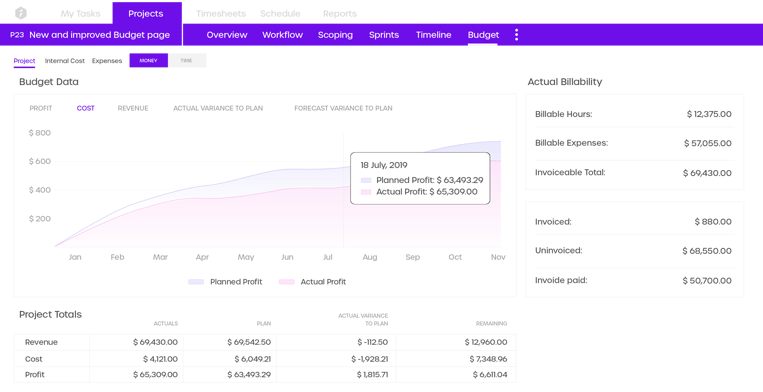Switch to the Internal Cost sub-tab
The width and height of the screenshot is (763, 392).
pos(65,61)
